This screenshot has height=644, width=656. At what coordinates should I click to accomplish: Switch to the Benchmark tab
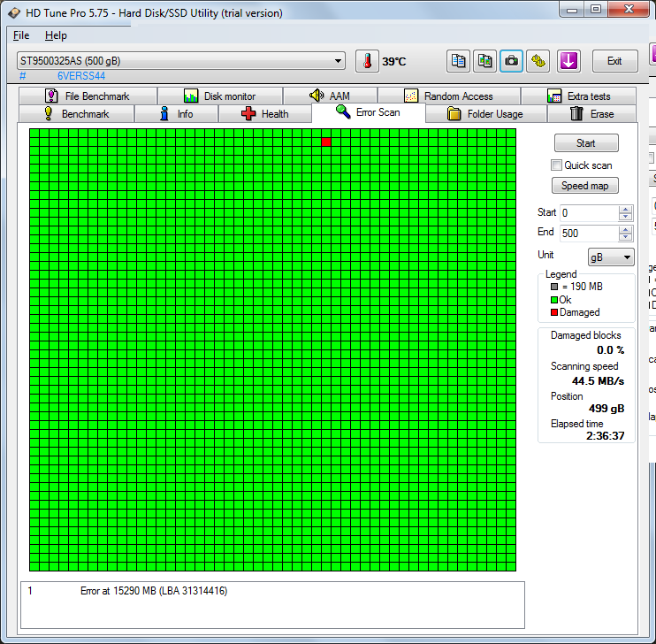pyautogui.click(x=77, y=114)
